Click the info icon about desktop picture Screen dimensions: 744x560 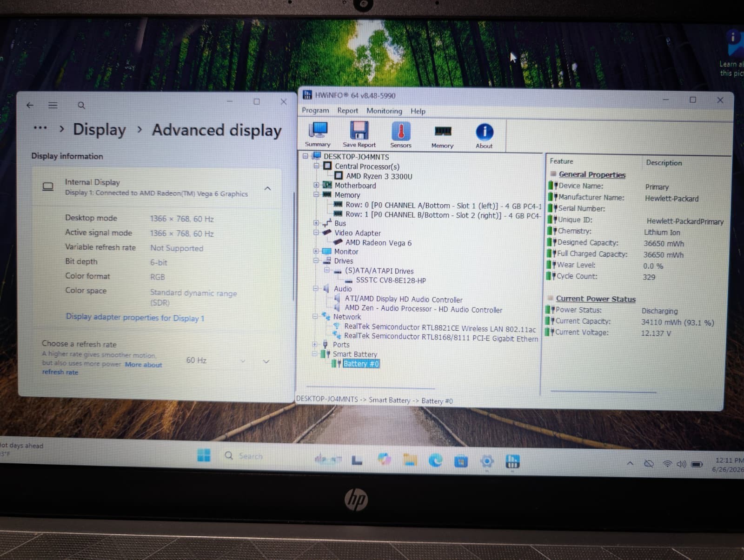pos(734,37)
